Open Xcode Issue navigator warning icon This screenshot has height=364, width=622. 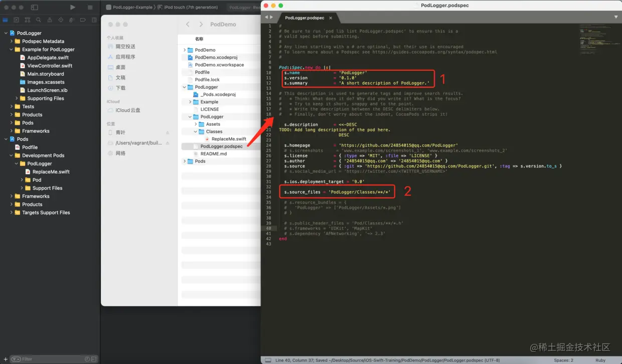50,20
